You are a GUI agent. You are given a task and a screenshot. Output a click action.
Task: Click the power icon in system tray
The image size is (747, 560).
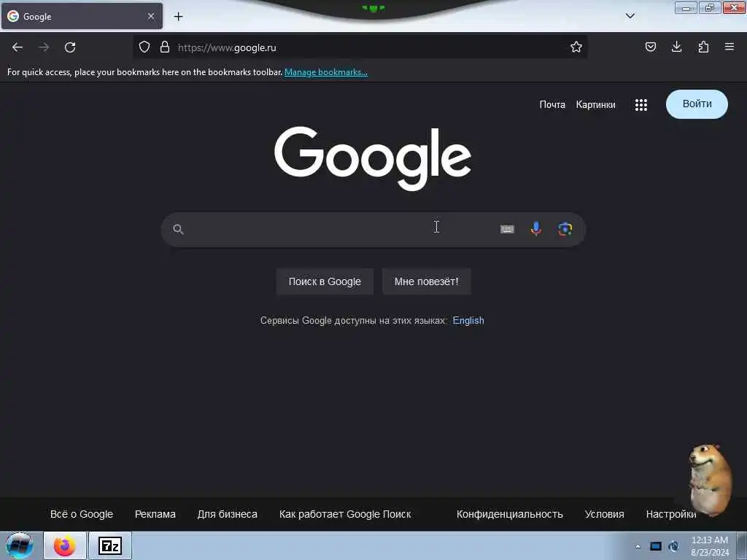(x=673, y=546)
